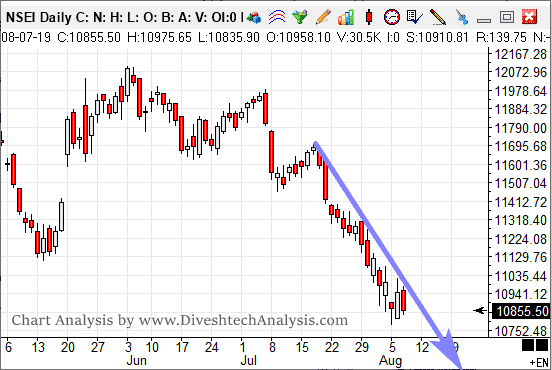Click the S:10910.81 value in header
This screenshot has height=370, width=552.
pos(437,37)
